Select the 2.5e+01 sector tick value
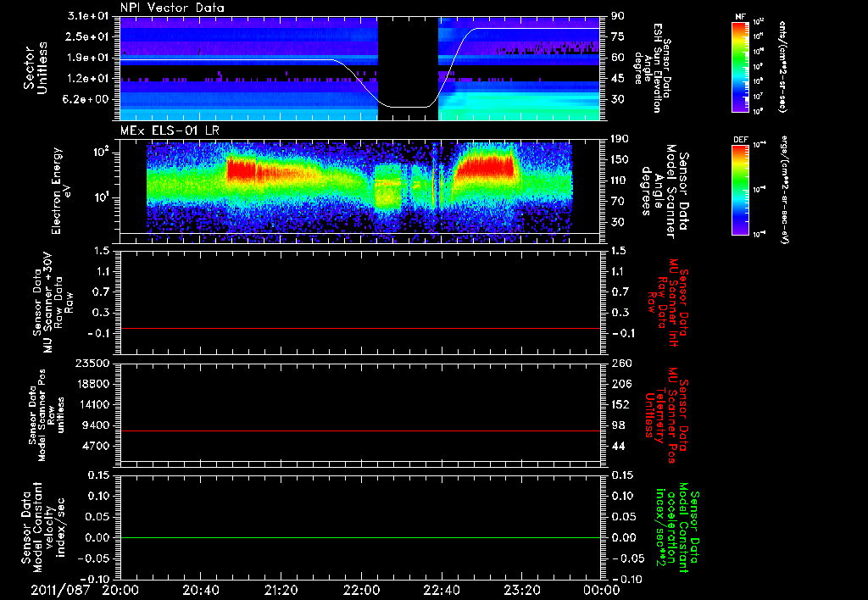The height and width of the screenshot is (600, 868). click(86, 36)
